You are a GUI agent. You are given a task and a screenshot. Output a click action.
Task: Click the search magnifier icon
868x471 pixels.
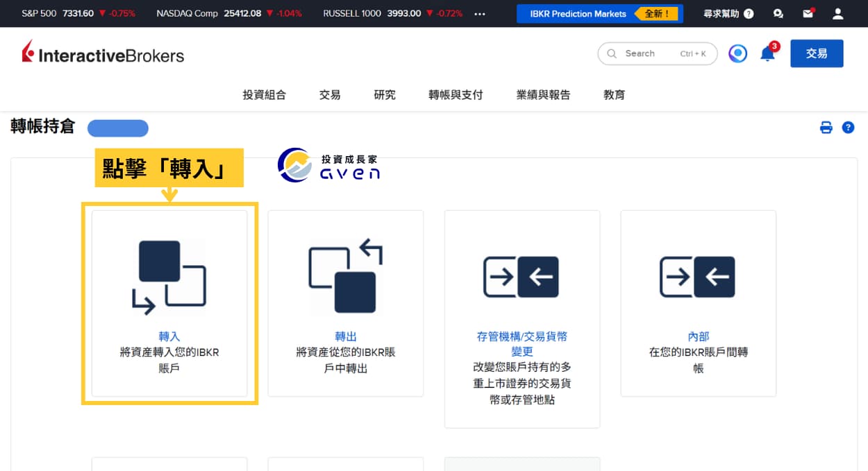pyautogui.click(x=612, y=53)
